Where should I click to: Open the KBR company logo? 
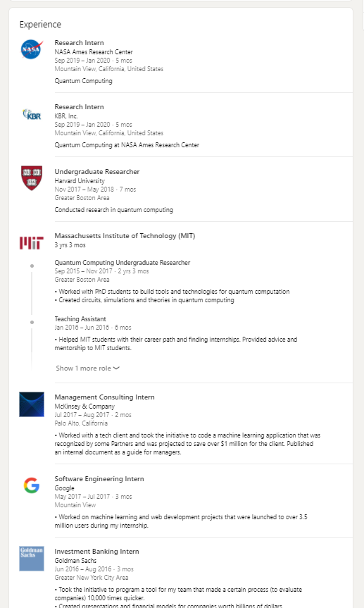click(x=32, y=114)
